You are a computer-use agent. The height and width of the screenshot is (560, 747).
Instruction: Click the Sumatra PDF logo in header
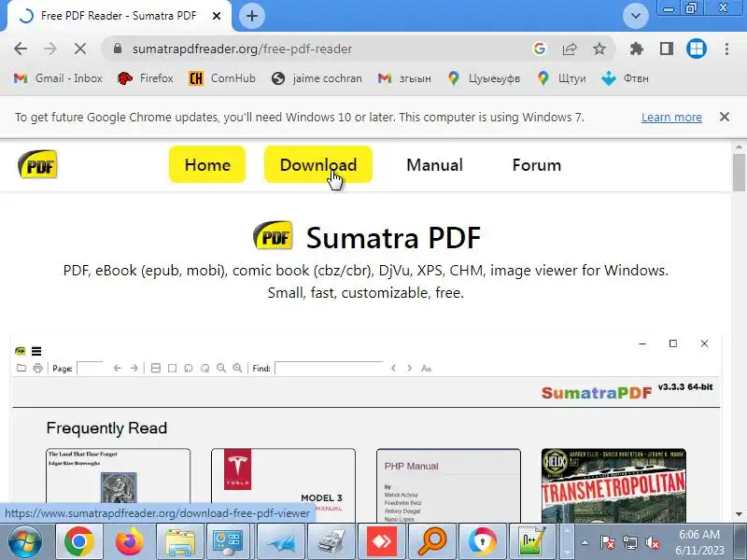tap(37, 164)
